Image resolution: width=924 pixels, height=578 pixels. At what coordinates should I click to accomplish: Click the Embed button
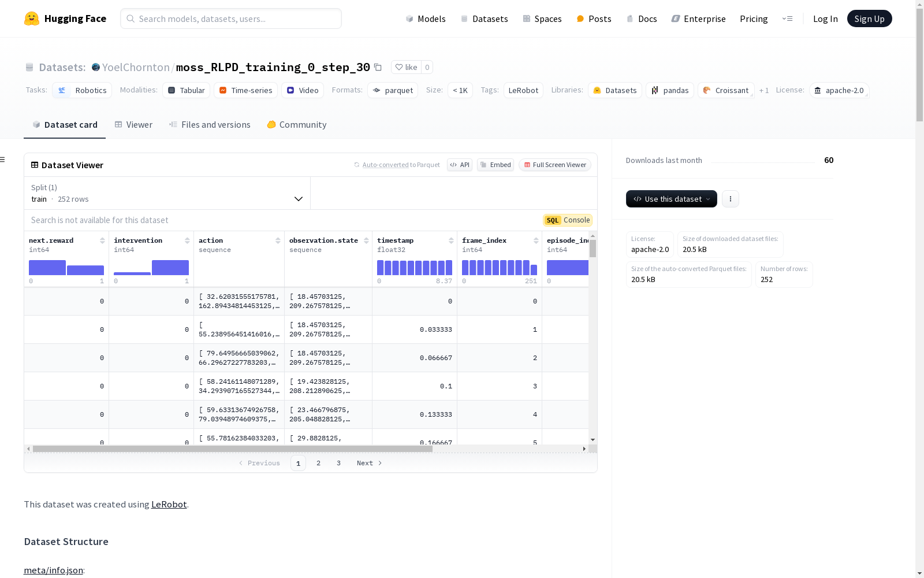pos(495,165)
